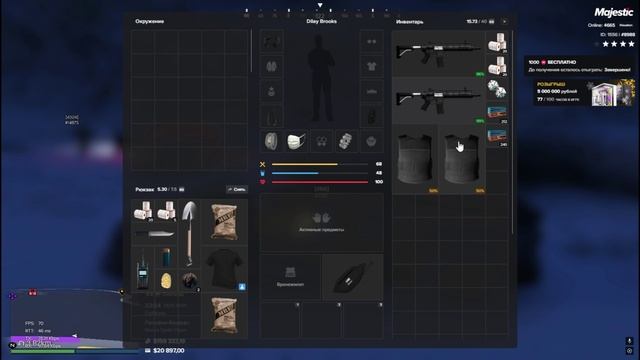Open the glasses equipment slot
Screen dimensions: 640x360
coord(371,41)
